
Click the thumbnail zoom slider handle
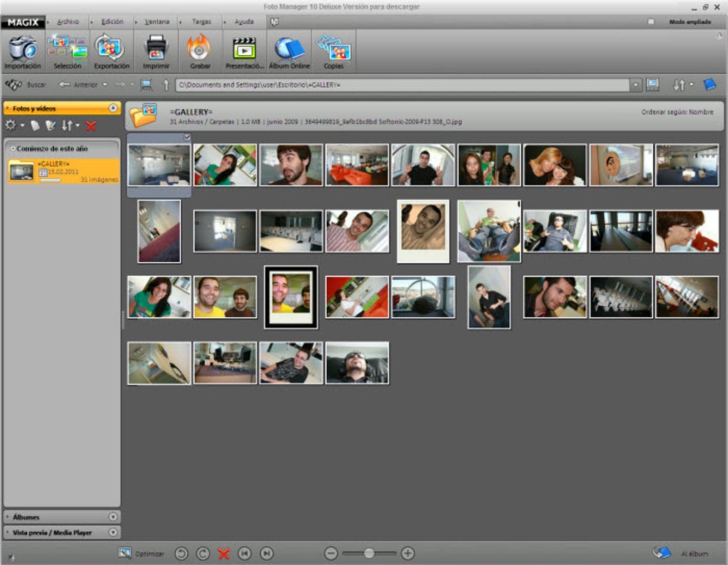(x=369, y=554)
